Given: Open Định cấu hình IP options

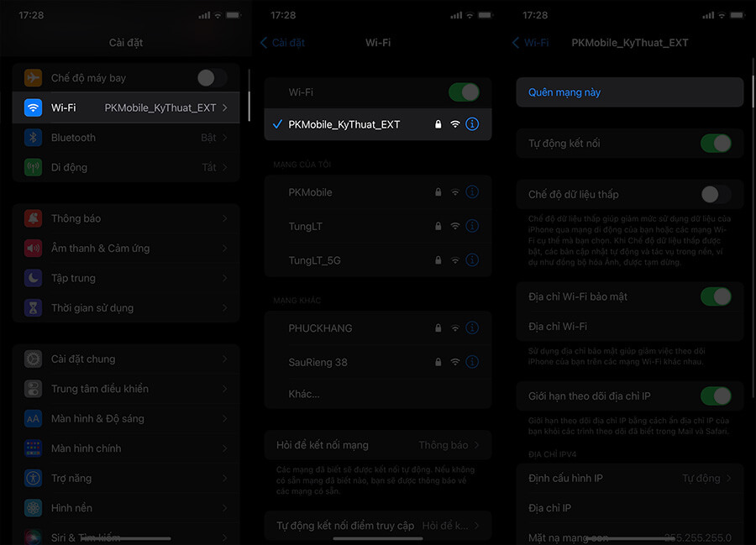Looking at the screenshot, I should click(x=629, y=478).
